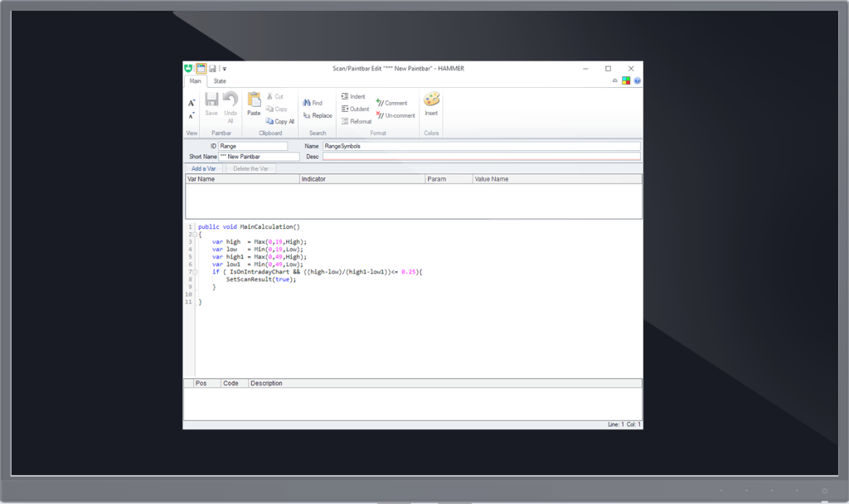The height and width of the screenshot is (504, 849).
Task: Indent the selected code lines
Action: pos(353,96)
